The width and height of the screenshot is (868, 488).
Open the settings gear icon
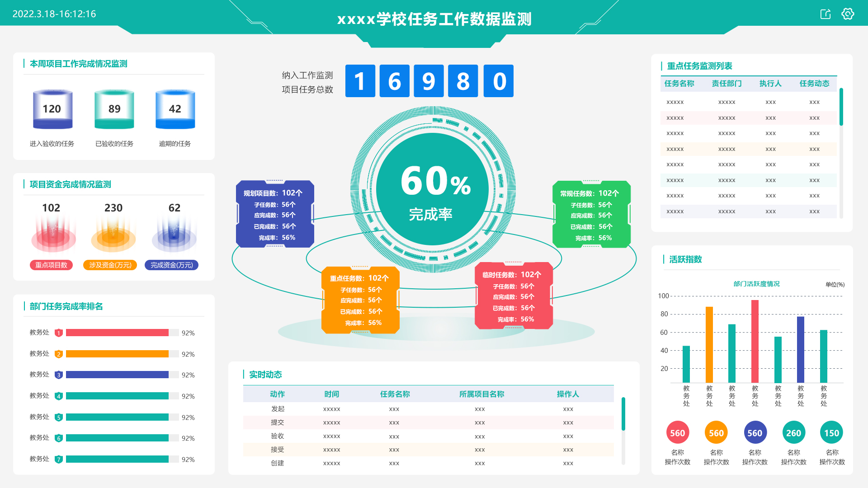848,14
